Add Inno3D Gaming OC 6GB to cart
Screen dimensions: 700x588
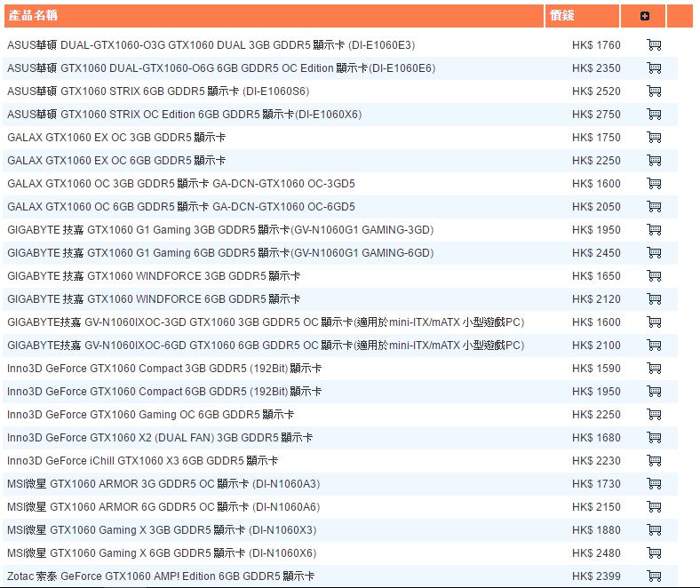click(654, 414)
